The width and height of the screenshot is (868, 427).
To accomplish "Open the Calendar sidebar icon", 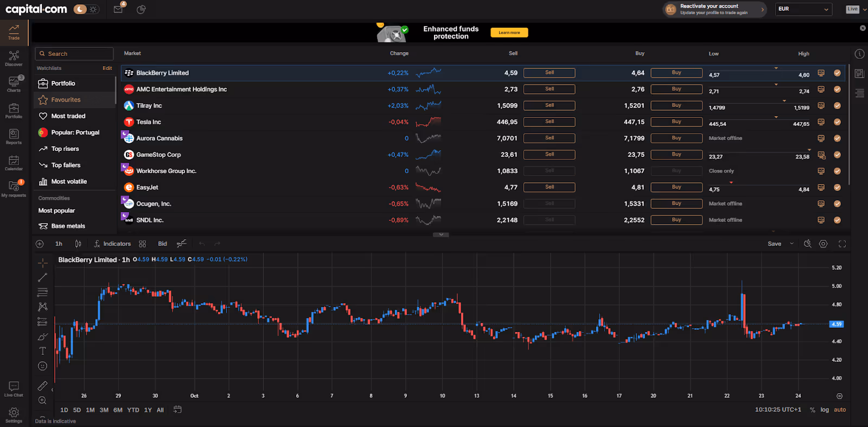I will point(14,162).
